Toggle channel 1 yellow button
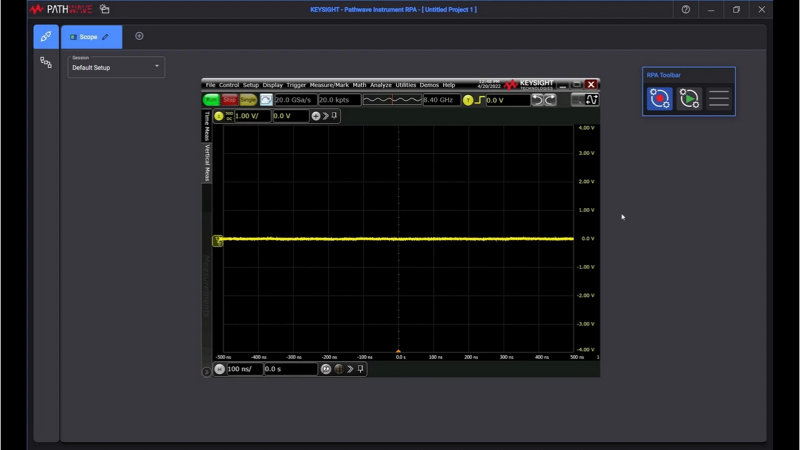The height and width of the screenshot is (450, 800). [219, 116]
